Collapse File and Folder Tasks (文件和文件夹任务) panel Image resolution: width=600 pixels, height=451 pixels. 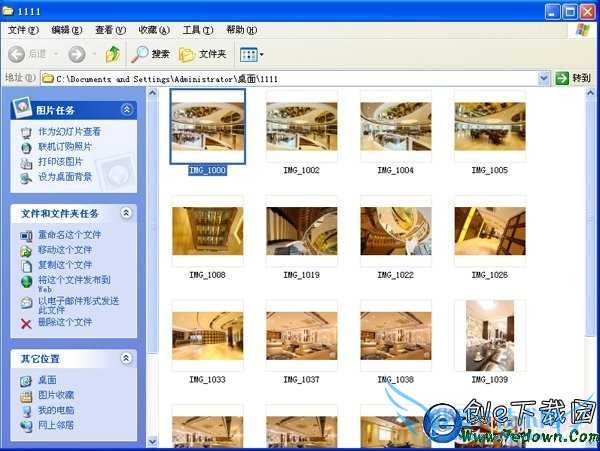pyautogui.click(x=126, y=213)
